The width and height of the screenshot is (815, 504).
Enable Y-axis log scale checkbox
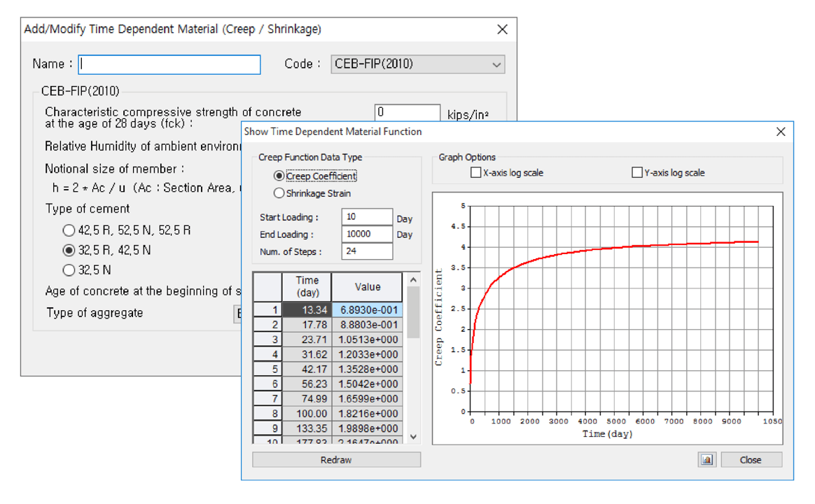[x=637, y=173]
